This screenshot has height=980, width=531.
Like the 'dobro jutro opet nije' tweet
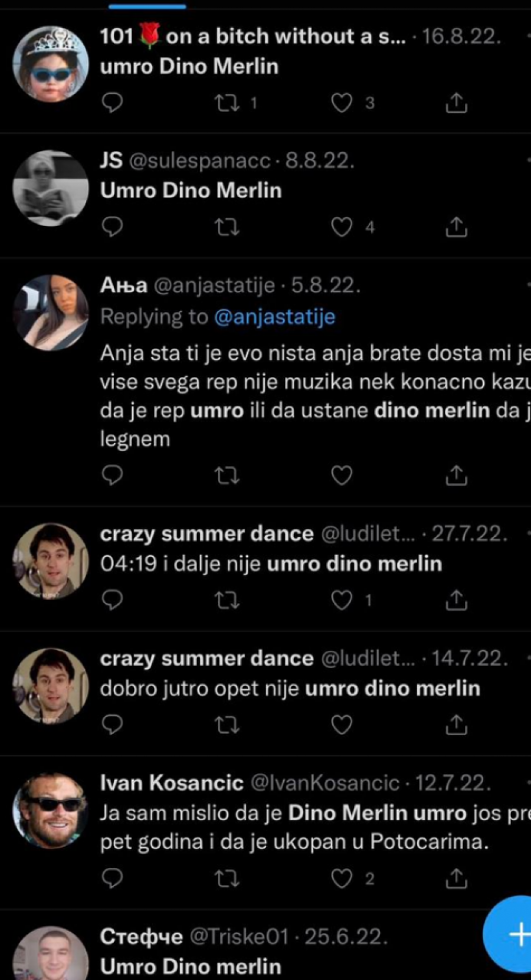(342, 725)
